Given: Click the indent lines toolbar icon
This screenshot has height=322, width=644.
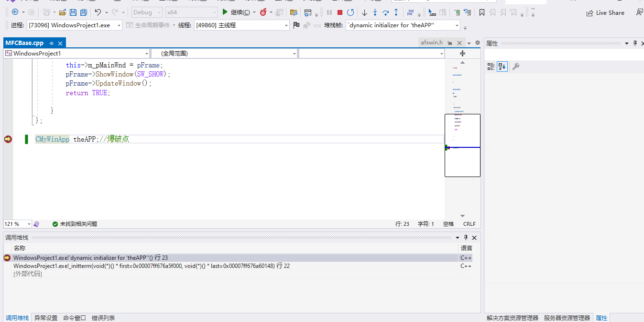Looking at the screenshot, I should click(457, 12).
